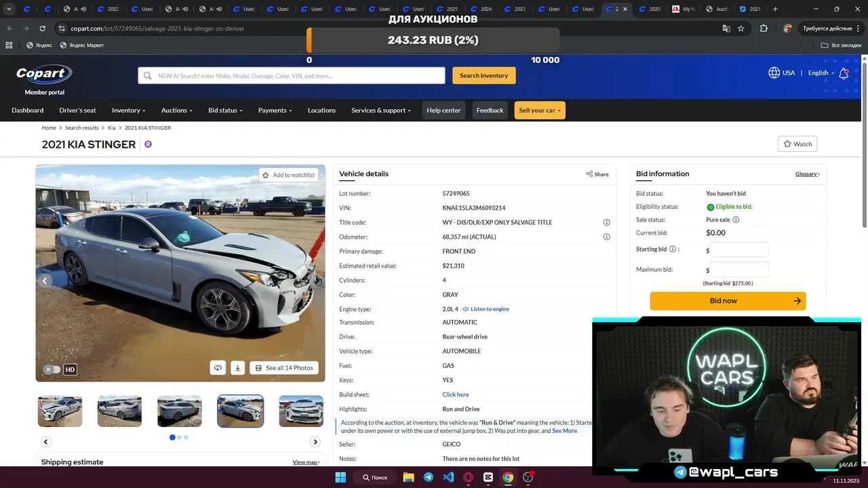
Task: Open the Help center button
Action: pos(443,110)
